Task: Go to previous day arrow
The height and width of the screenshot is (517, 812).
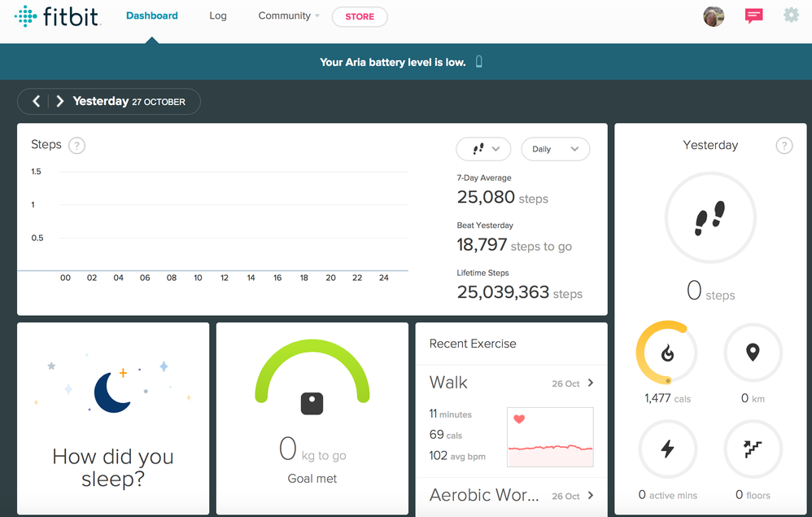Action: click(x=37, y=101)
